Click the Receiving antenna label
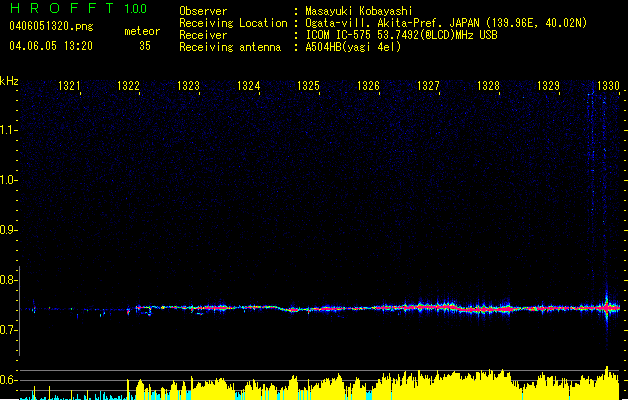This screenshot has height=400, width=629. click(230, 47)
